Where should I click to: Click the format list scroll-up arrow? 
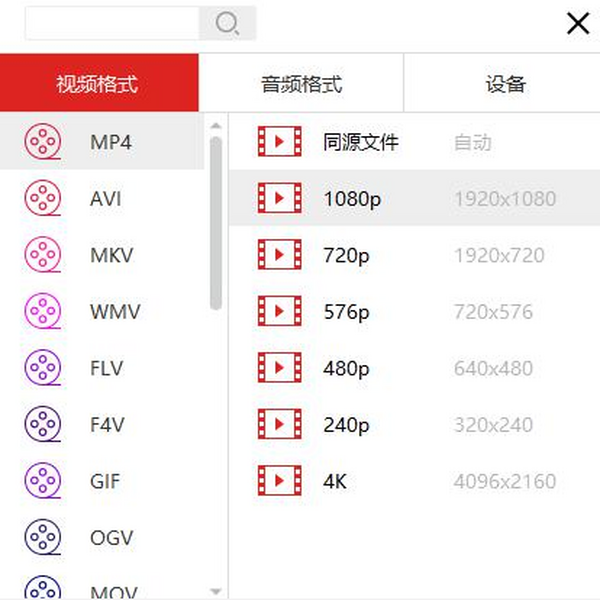pyautogui.click(x=216, y=126)
